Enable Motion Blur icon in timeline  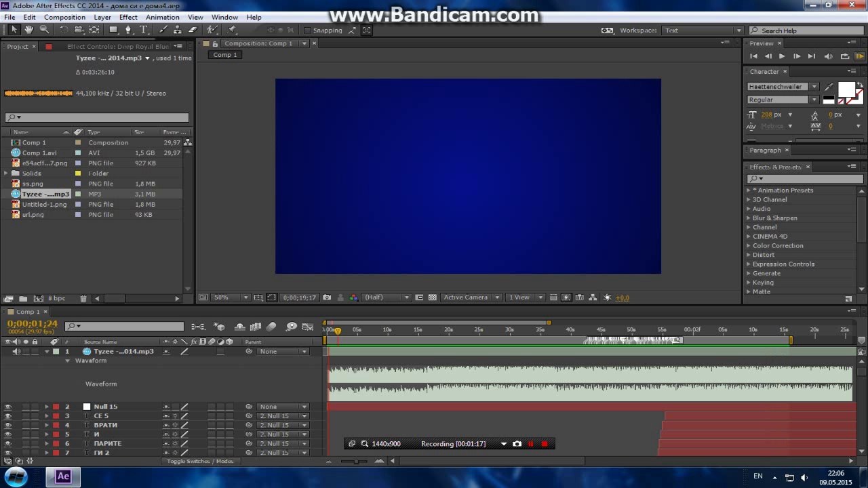point(271,327)
